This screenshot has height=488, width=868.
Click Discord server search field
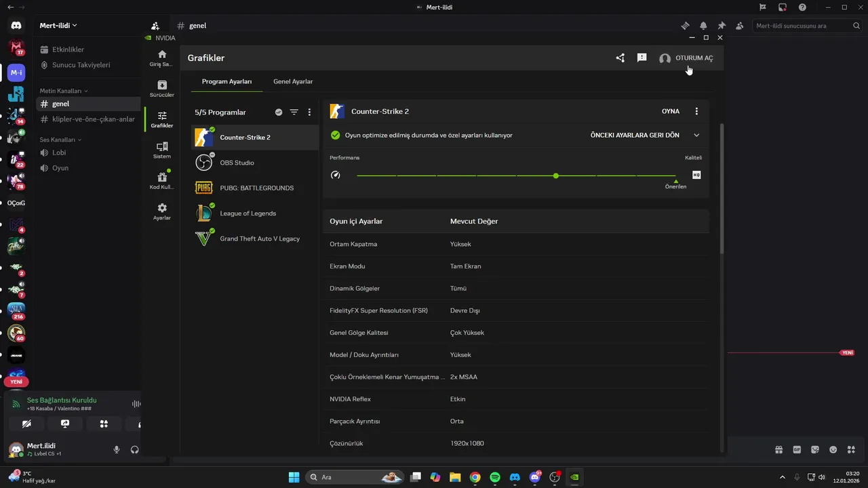point(808,26)
